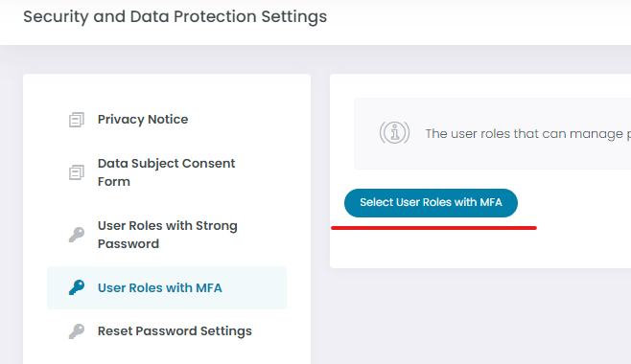Click the blue key icon beside MFA
The width and height of the screenshot is (631, 364).
(77, 287)
